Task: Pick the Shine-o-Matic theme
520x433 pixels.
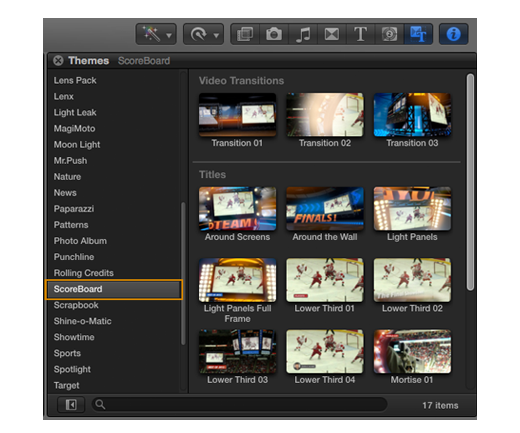Action: (x=83, y=321)
